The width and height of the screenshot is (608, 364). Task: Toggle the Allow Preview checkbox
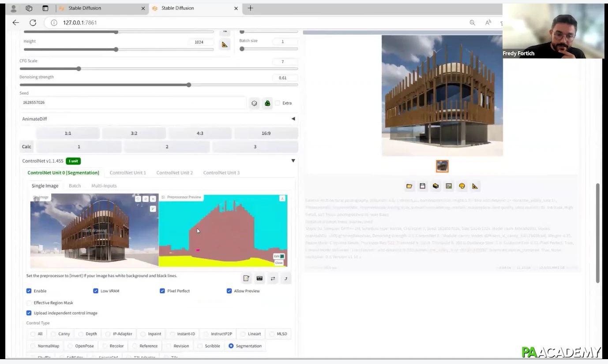tap(229, 291)
